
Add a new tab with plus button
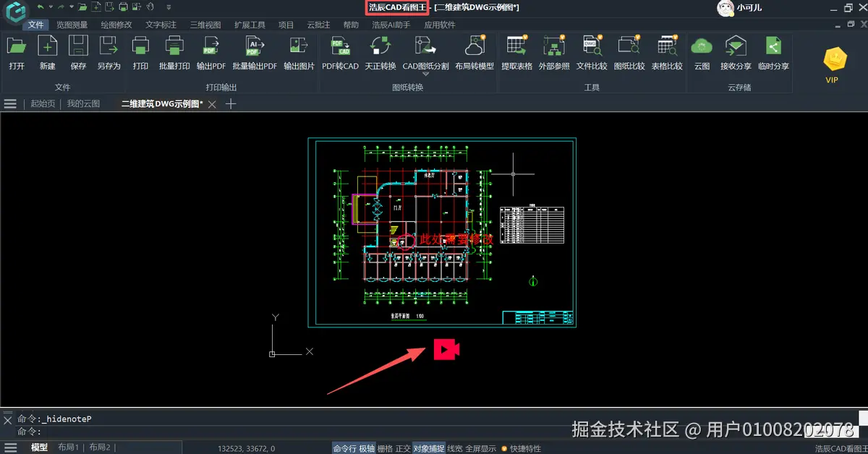(231, 104)
